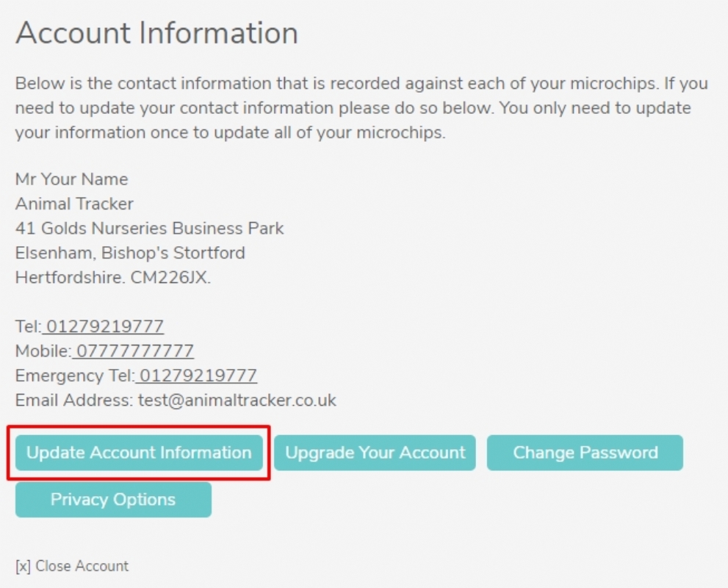Click the [x] Close Account link
This screenshot has width=728, height=588.
click(72, 566)
